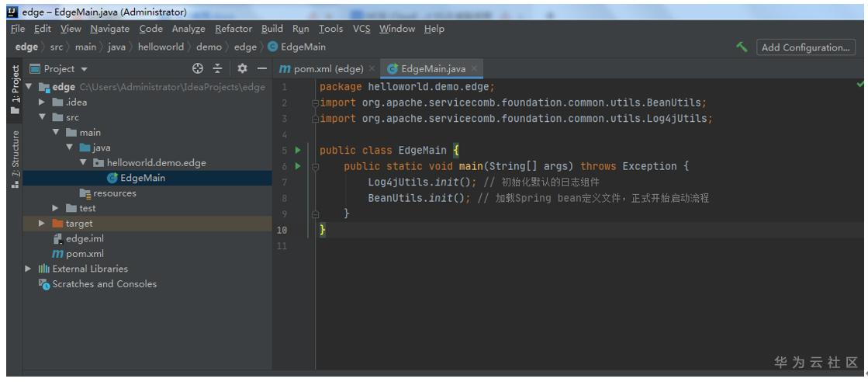The width and height of the screenshot is (868, 382).
Task: Open the Tools menu
Action: (x=330, y=29)
